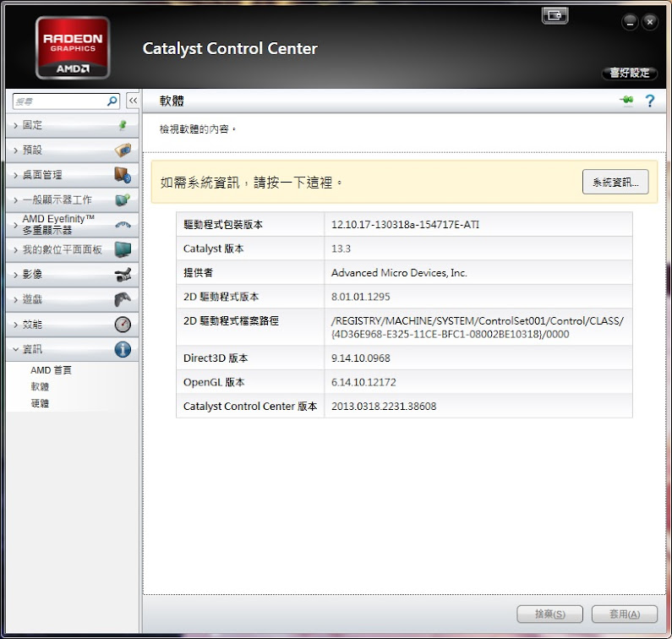Select the Advanced Micro Devices, Inc. value

pyautogui.click(x=399, y=272)
